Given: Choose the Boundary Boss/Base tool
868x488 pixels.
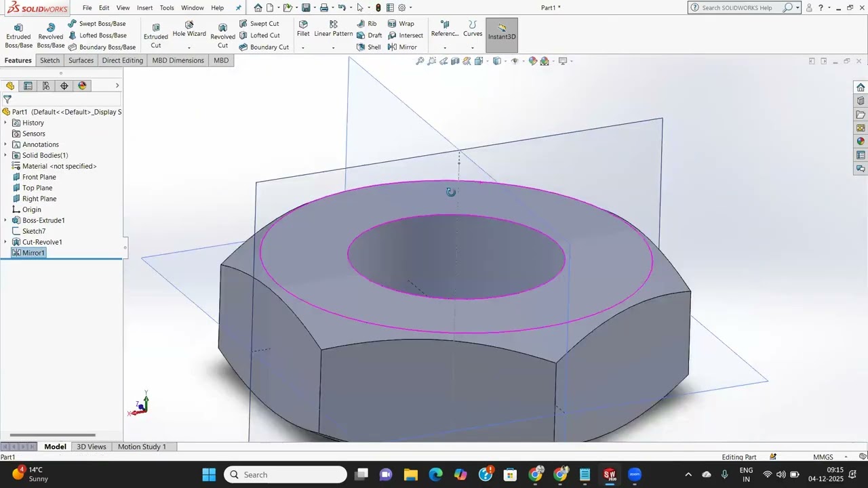Looking at the screenshot, I should [x=102, y=47].
